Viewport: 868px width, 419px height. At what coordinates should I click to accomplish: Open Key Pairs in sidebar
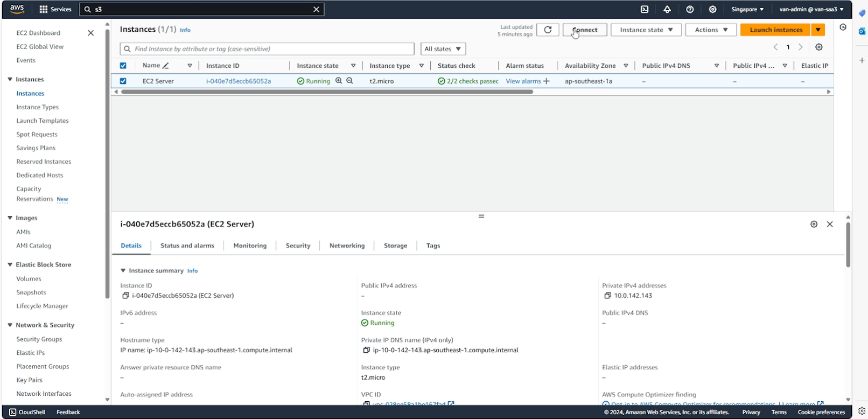29,380
